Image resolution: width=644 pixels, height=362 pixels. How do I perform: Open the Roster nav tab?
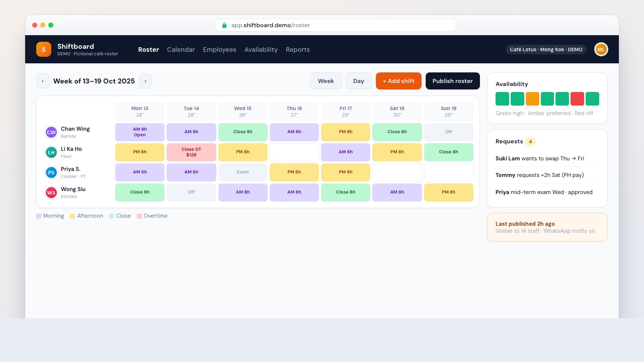pos(148,49)
